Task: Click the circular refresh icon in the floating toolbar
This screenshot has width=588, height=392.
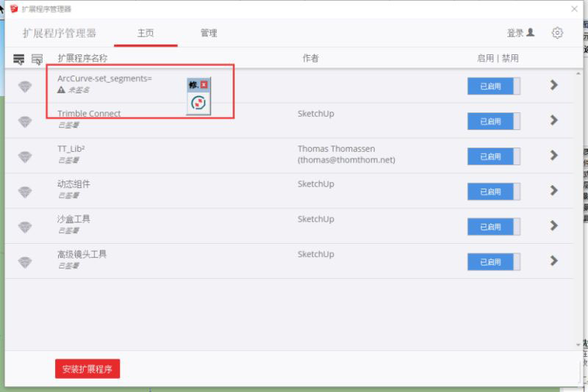Action: pos(198,103)
